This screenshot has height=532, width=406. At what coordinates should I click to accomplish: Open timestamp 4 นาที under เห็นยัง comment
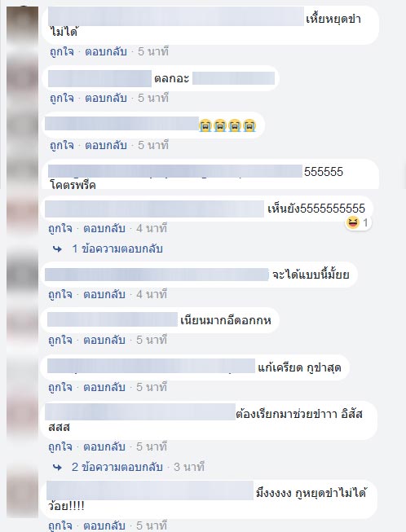(x=152, y=228)
